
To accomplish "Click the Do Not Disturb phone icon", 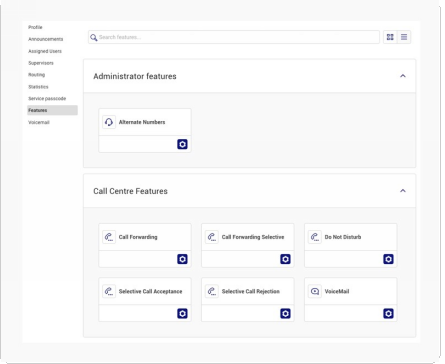I will tap(315, 237).
